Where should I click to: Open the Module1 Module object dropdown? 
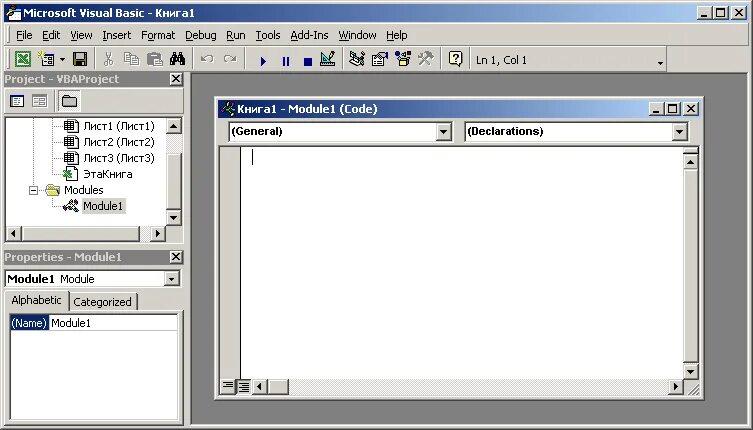171,279
